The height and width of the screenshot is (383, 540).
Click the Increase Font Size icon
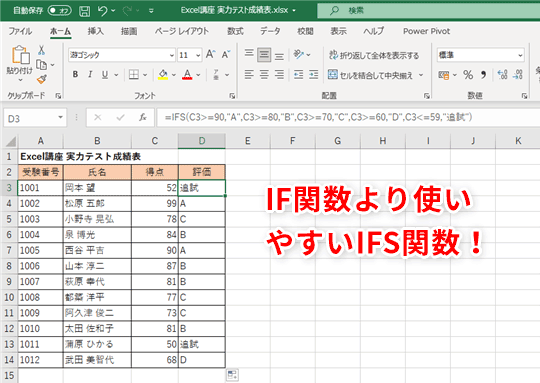point(210,54)
